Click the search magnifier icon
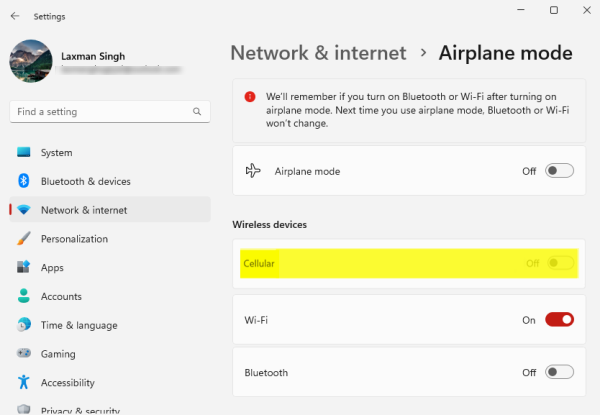Image resolution: width=600 pixels, height=415 pixels. [x=191, y=112]
